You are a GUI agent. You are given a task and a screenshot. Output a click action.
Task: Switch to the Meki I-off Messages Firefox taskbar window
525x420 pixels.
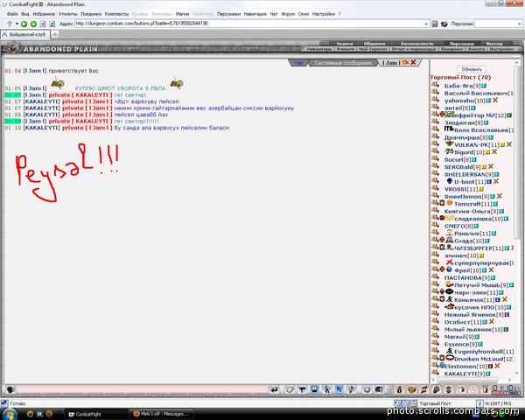[161, 414]
